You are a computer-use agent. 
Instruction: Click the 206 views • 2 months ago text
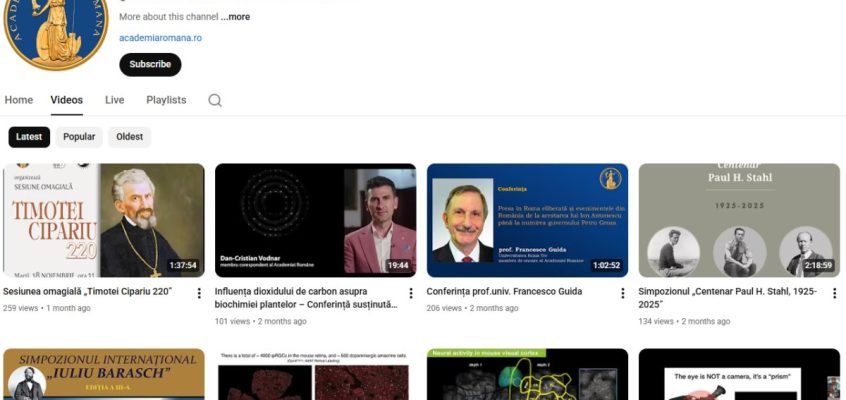(x=472, y=308)
